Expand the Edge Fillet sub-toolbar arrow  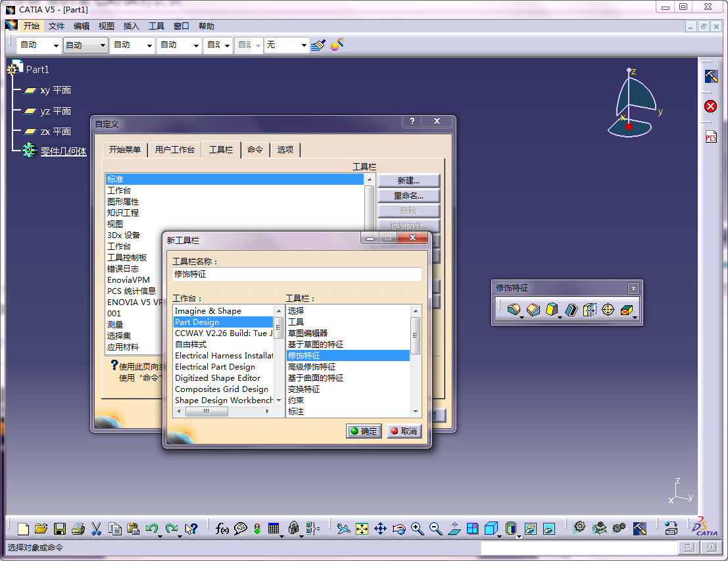tap(522, 318)
